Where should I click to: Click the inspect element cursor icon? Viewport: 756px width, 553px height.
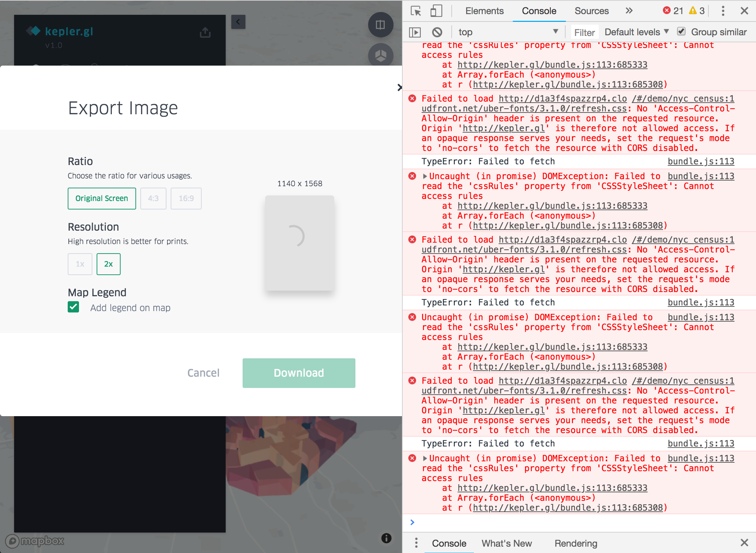point(416,11)
